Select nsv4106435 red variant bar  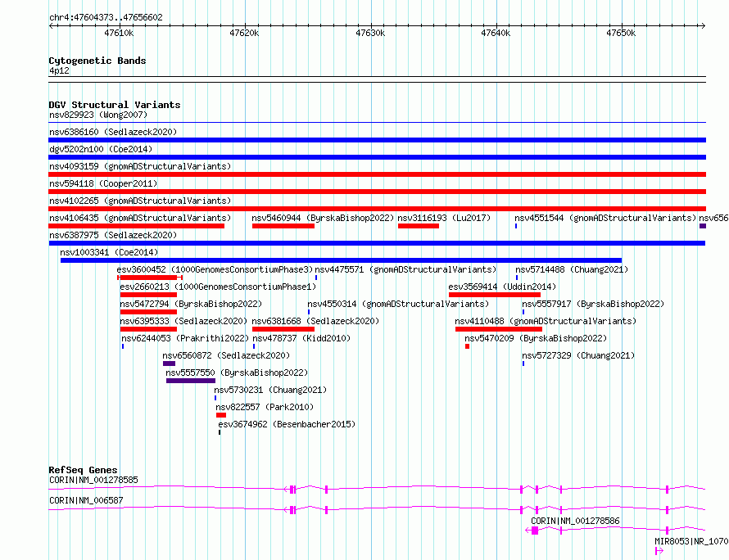pyautogui.click(x=137, y=226)
